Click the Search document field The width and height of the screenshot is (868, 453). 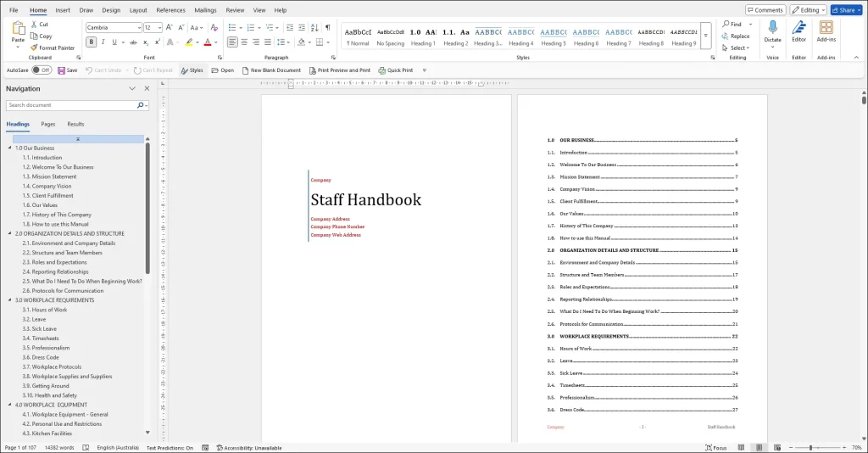pyautogui.click(x=72, y=105)
